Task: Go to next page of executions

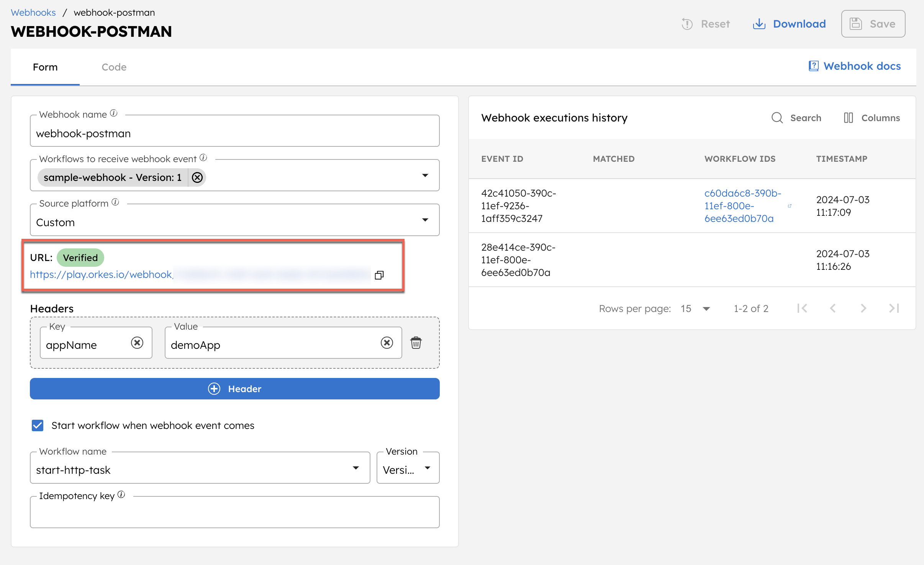Action: 863,308
